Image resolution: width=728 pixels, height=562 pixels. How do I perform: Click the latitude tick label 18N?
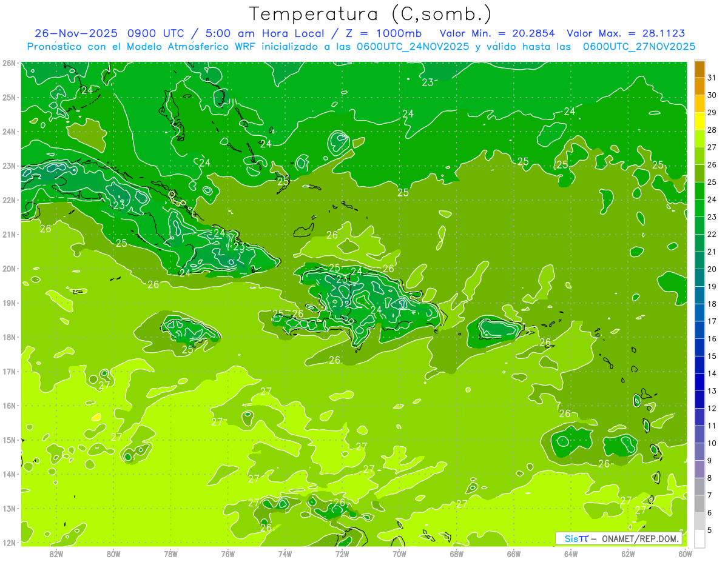pos(10,337)
